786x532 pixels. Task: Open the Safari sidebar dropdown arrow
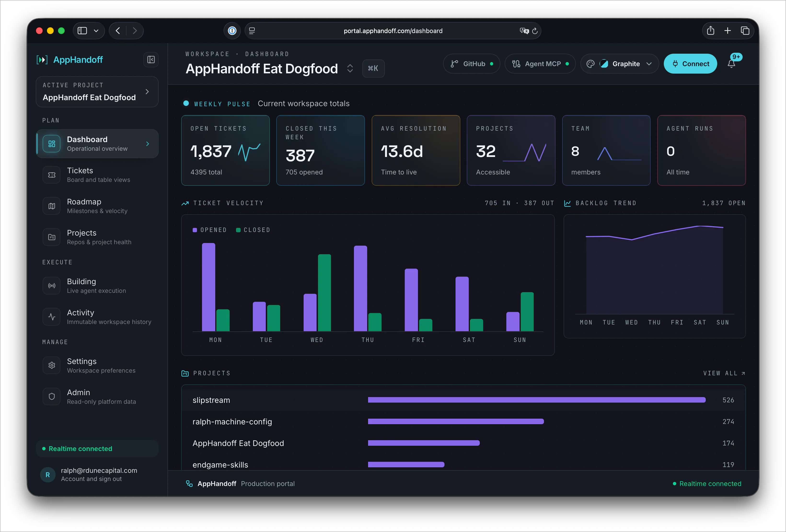click(x=96, y=31)
